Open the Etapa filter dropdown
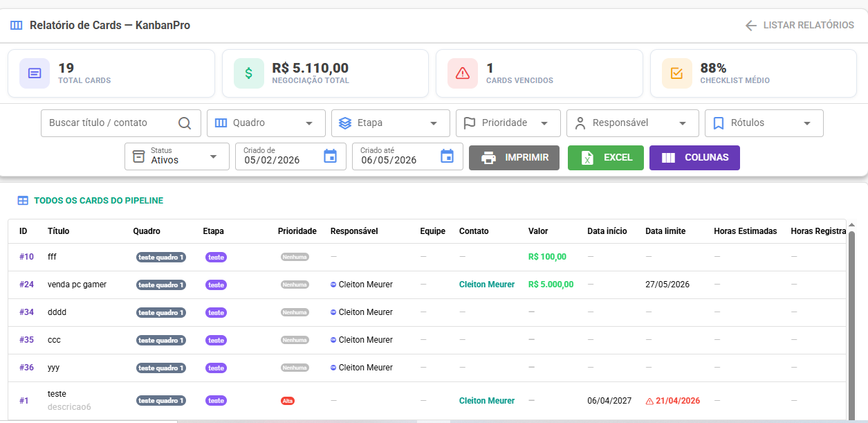 point(391,123)
